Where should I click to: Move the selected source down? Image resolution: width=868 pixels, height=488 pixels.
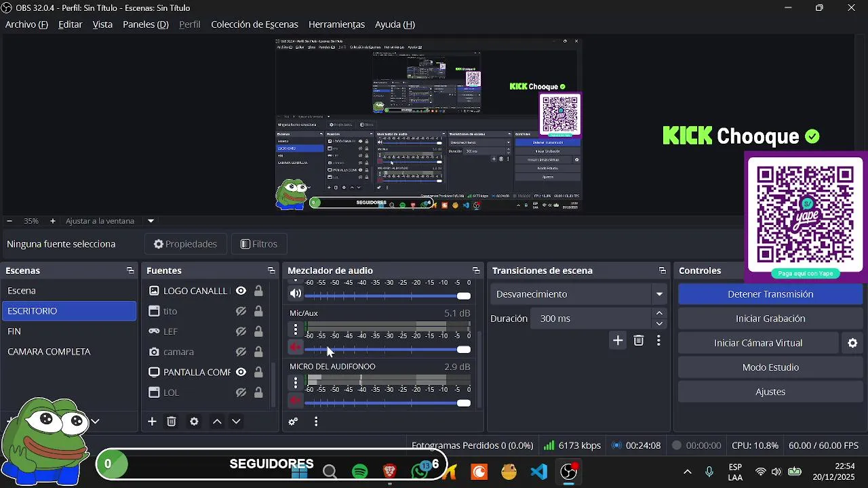click(x=236, y=422)
